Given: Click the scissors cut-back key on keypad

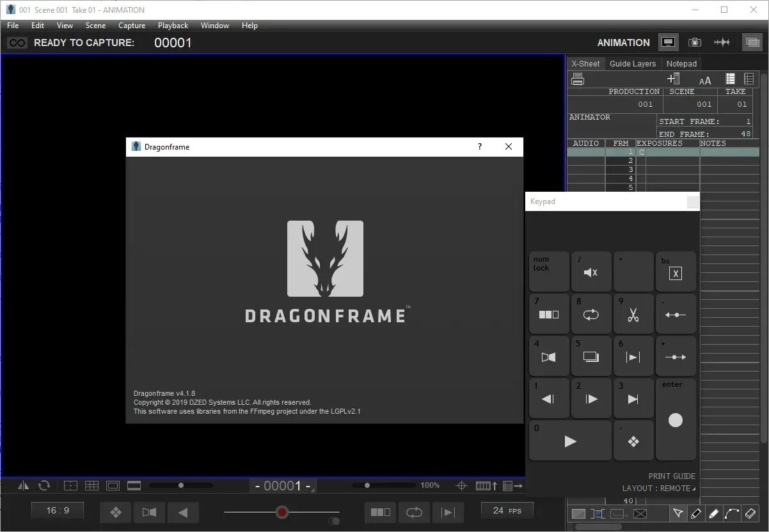Looking at the screenshot, I should 633,314.
